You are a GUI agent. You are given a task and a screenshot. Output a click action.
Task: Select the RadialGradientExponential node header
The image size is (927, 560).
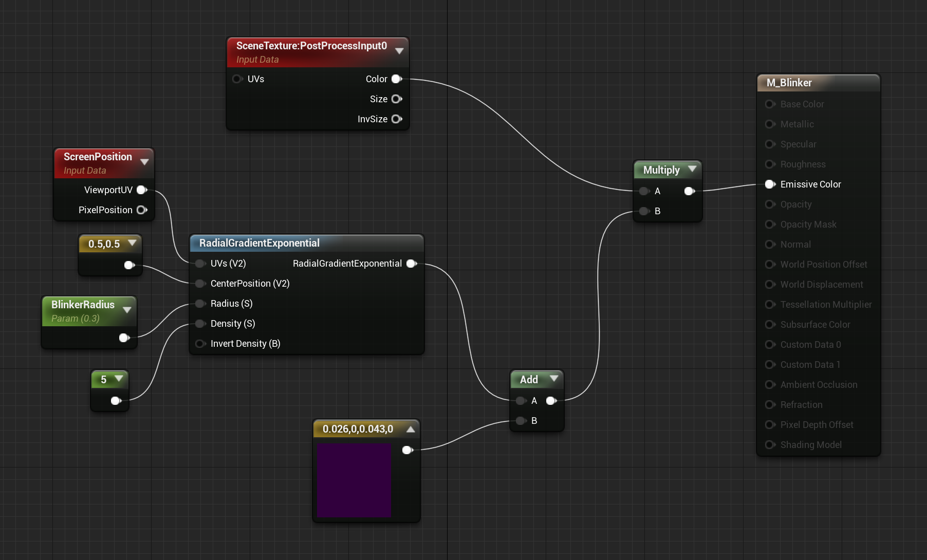(259, 243)
